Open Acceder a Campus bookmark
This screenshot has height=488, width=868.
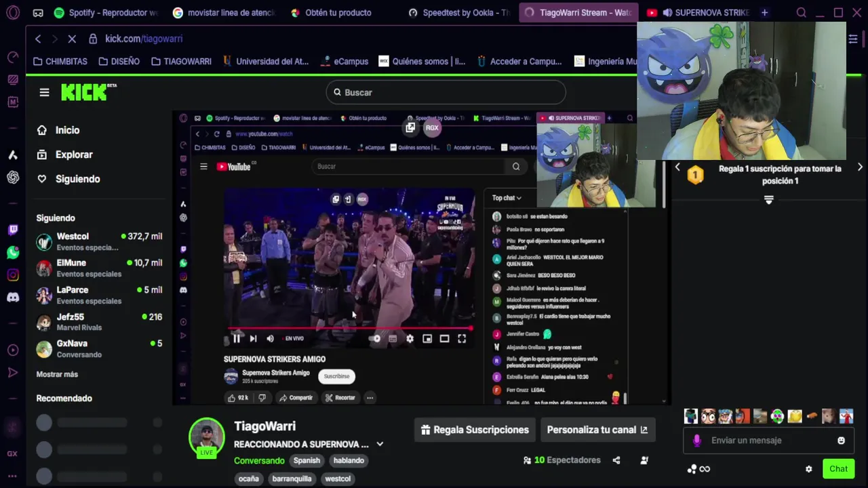click(519, 61)
